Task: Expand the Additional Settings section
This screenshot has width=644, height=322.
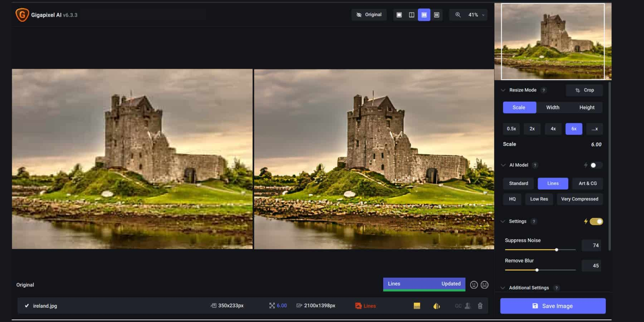Action: pyautogui.click(x=529, y=288)
